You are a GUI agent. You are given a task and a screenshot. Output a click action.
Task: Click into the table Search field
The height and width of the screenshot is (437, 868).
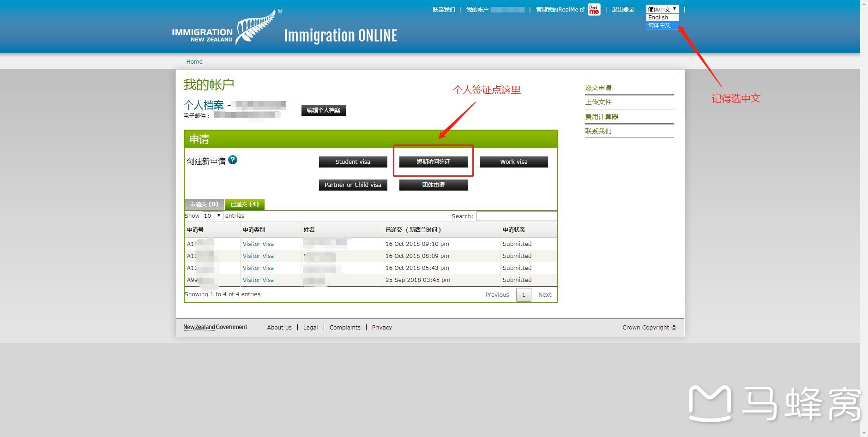click(516, 216)
